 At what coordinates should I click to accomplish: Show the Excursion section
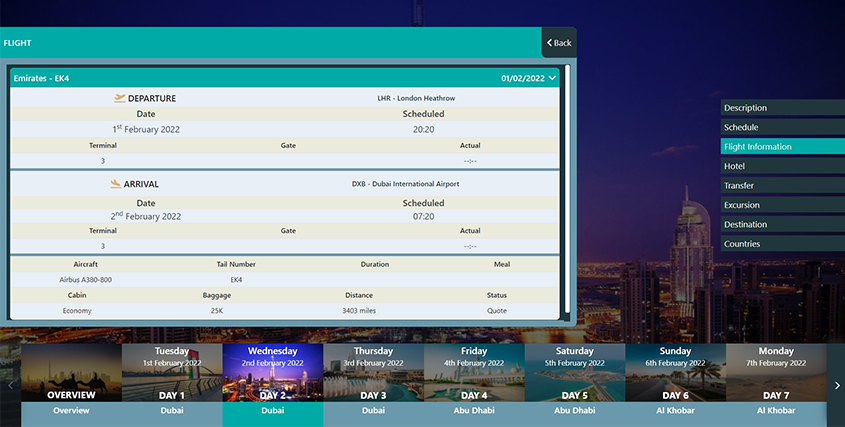click(x=782, y=205)
